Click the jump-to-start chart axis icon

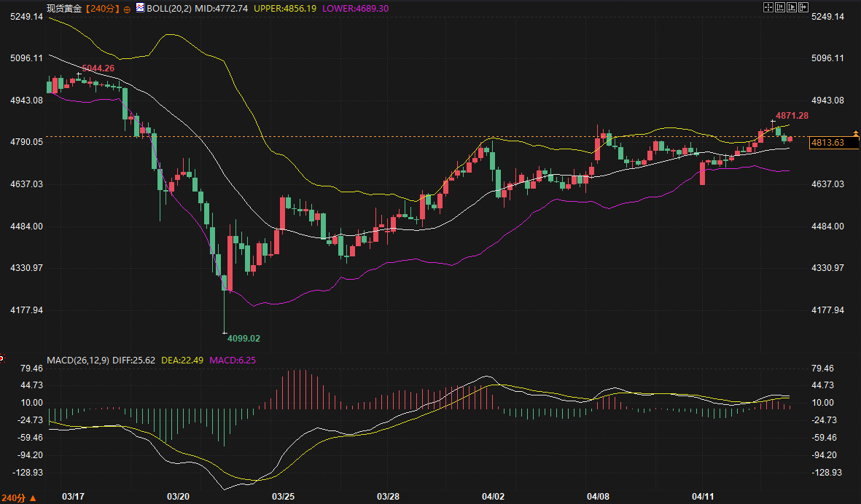tap(780, 7)
